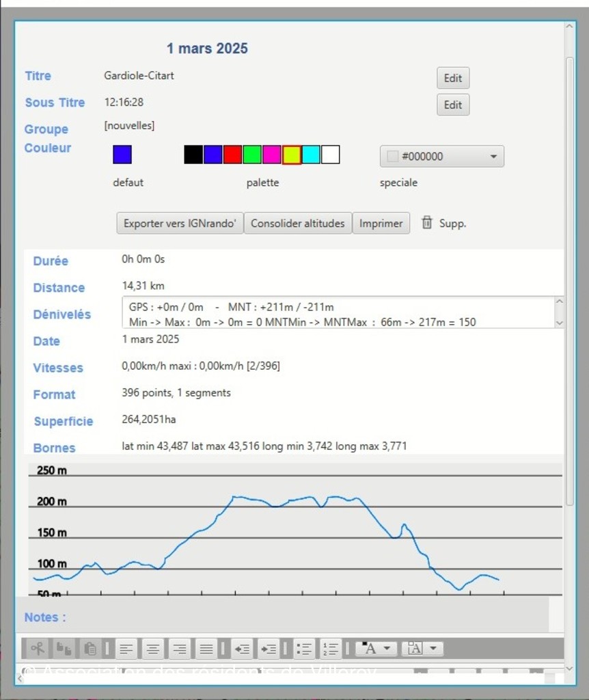Click Edit button next to Gardiole-Citart title

(453, 78)
